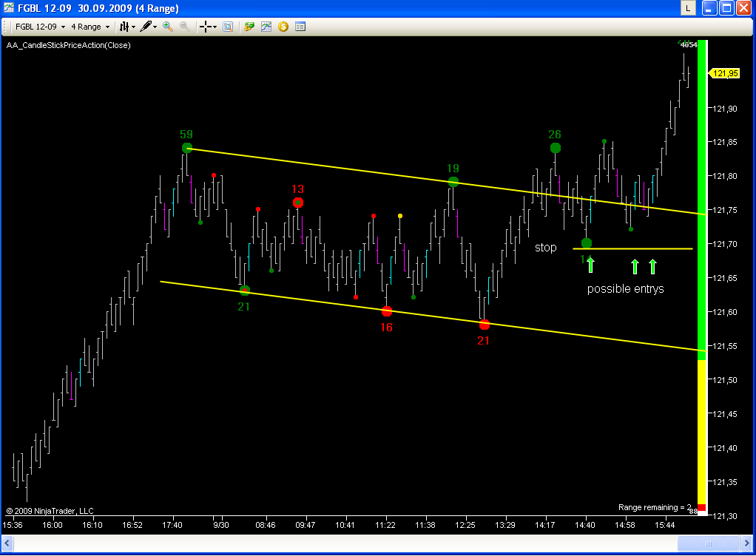Select the crosshair cursor tool

[206, 27]
